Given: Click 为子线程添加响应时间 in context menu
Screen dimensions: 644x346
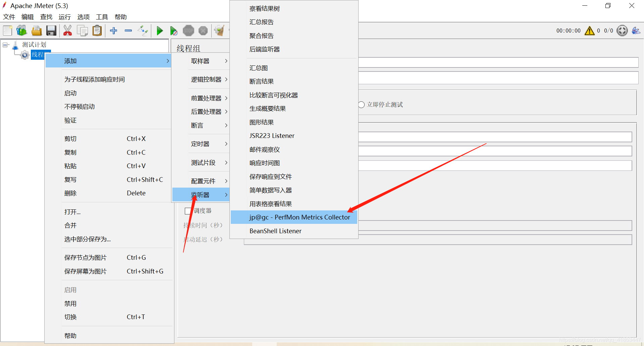Looking at the screenshot, I should (108, 79).
